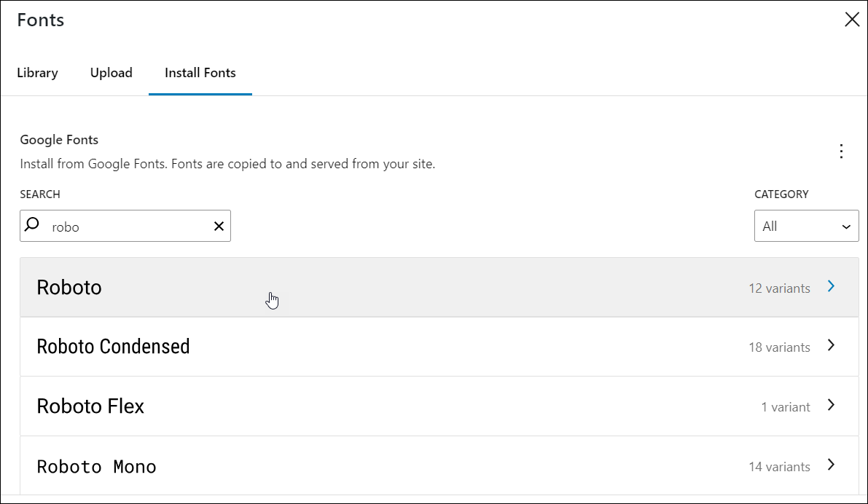Viewport: 868px width, 504px height.
Task: Click the '12 variants' label
Action: coord(779,288)
